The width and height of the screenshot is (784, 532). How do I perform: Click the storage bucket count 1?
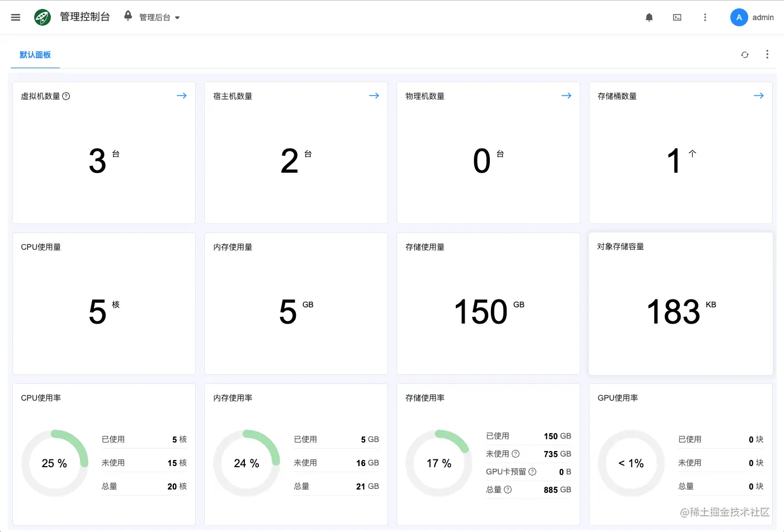click(674, 161)
